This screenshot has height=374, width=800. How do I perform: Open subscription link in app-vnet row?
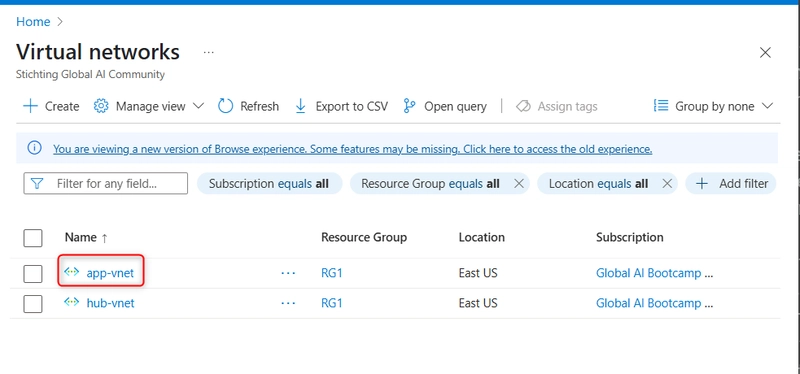tap(655, 273)
